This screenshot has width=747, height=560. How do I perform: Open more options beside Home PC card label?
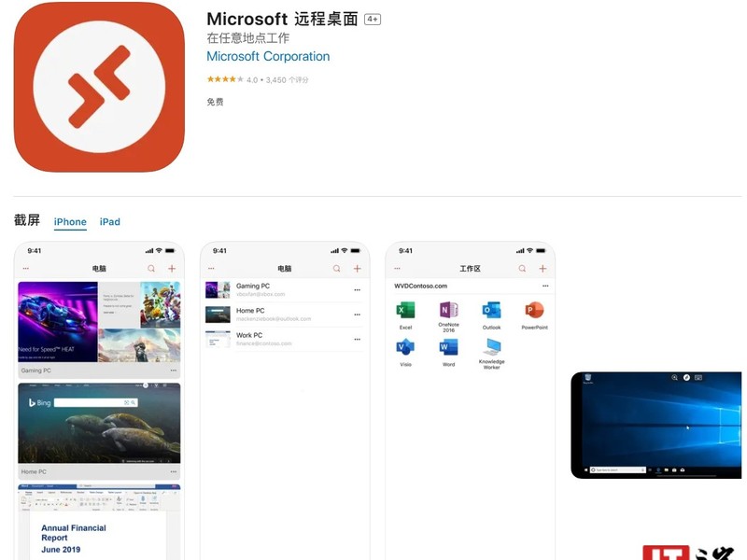click(x=173, y=472)
